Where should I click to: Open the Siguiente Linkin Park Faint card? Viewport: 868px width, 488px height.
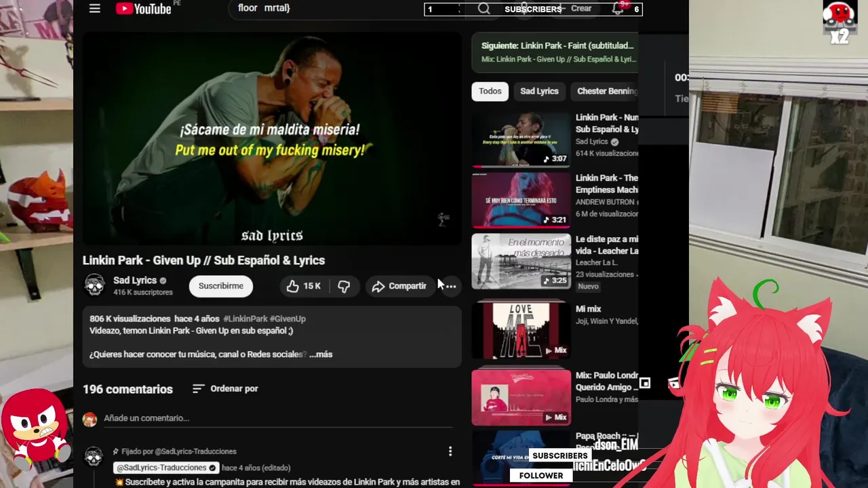[x=555, y=52]
